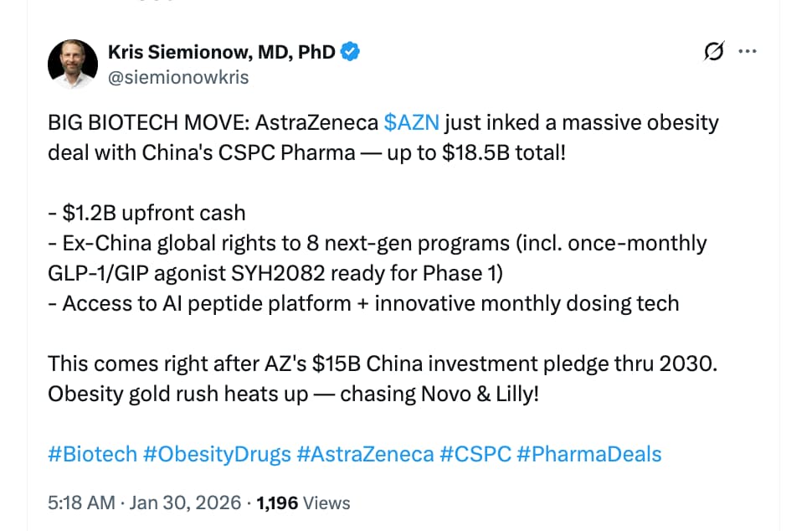Click the 'BIG BIOTECH MOVE' opening sentence
The height and width of the screenshot is (531, 812).
click(x=209, y=123)
